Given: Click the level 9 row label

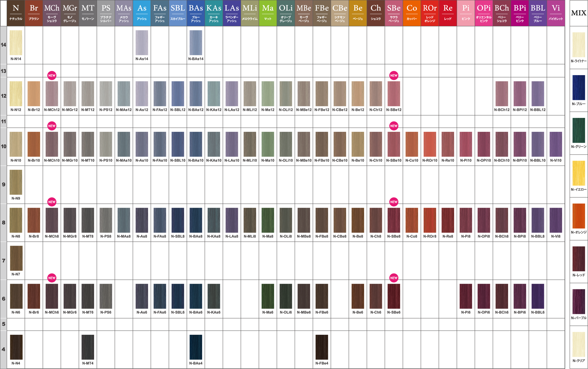Looking at the screenshot, I should point(3,184).
